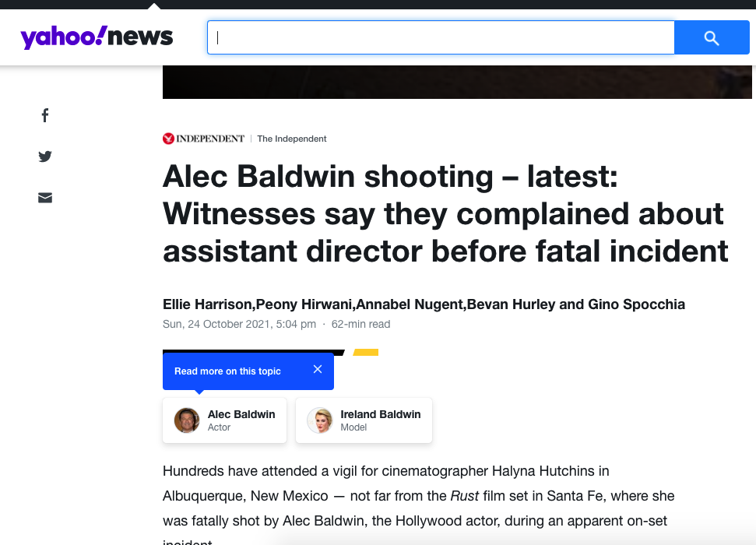The height and width of the screenshot is (545, 756).
Task: Share article via email envelope icon
Action: point(45,198)
